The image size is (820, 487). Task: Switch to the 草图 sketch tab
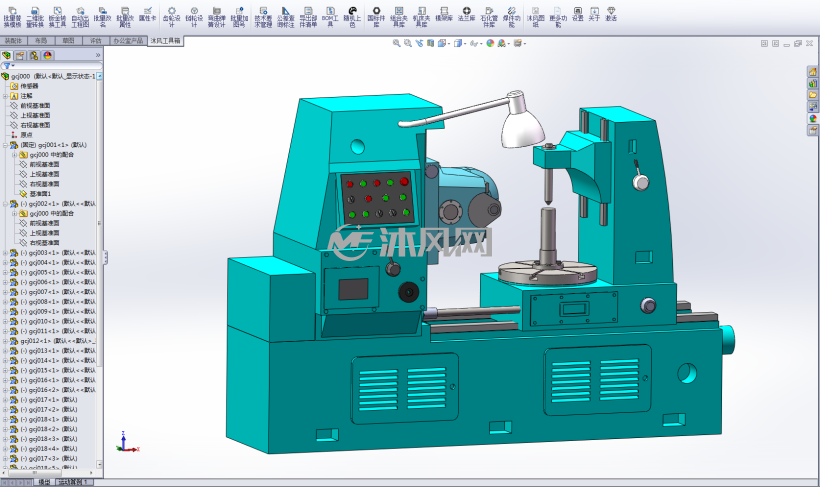point(68,41)
